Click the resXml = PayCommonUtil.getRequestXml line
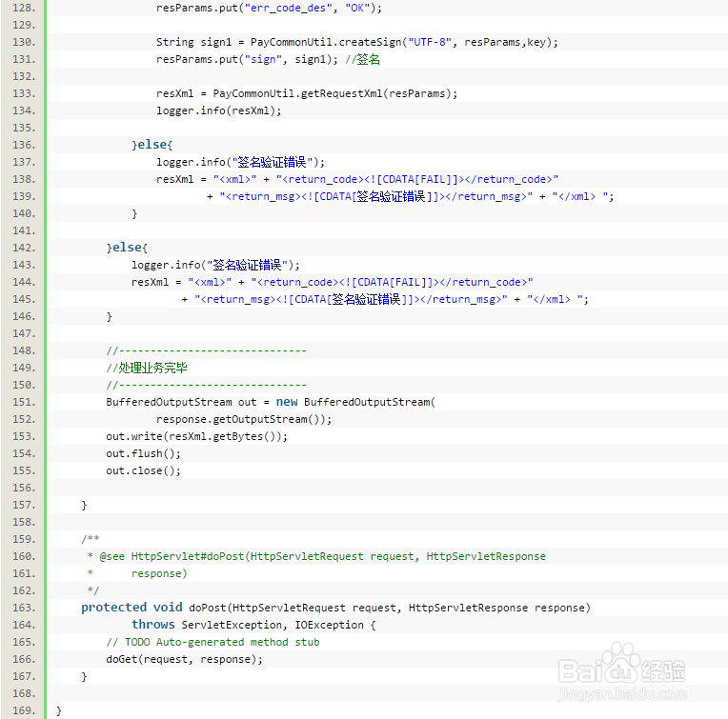This screenshot has width=728, height=719. tap(307, 93)
